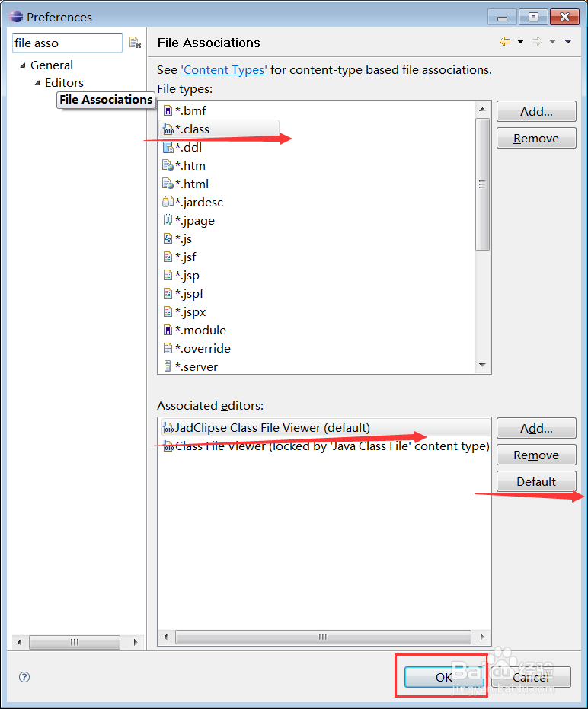Open the forward history dropdown arrow
The height and width of the screenshot is (709, 588).
552,42
